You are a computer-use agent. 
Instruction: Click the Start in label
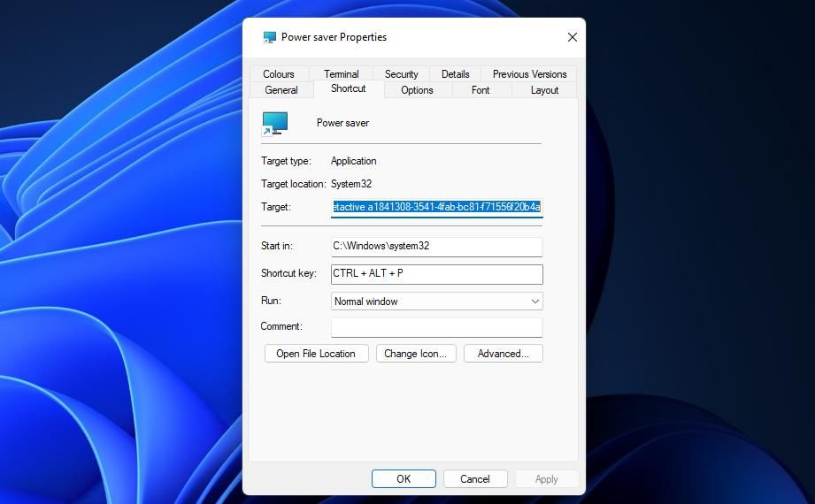pos(276,246)
